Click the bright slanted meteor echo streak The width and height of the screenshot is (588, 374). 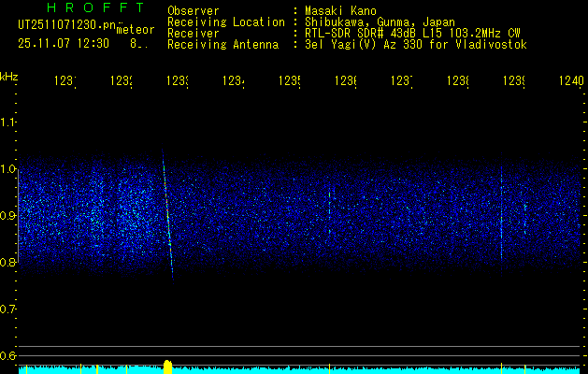tap(167, 214)
